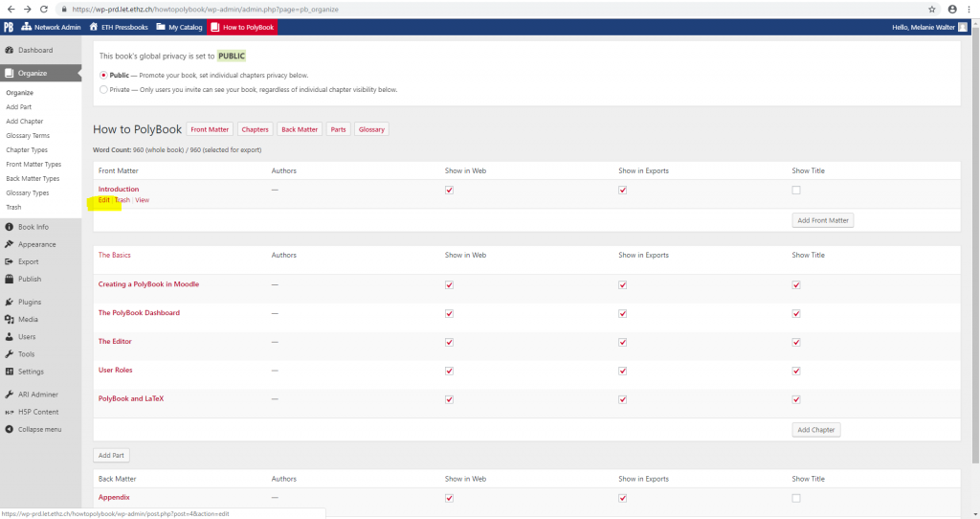The image size is (980, 519).
Task: Click the Dashboard gauge icon
Action: click(10, 50)
